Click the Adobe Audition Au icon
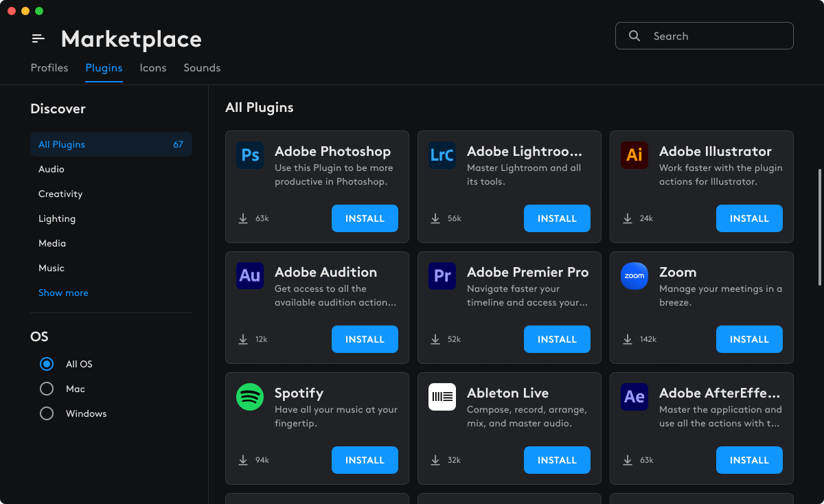The width and height of the screenshot is (824, 504). tap(250, 276)
